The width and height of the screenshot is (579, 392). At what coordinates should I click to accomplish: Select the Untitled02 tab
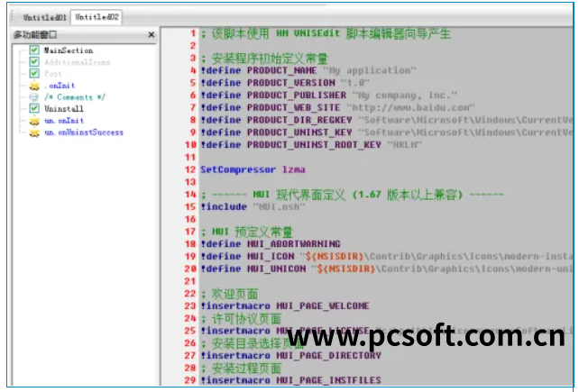97,17
